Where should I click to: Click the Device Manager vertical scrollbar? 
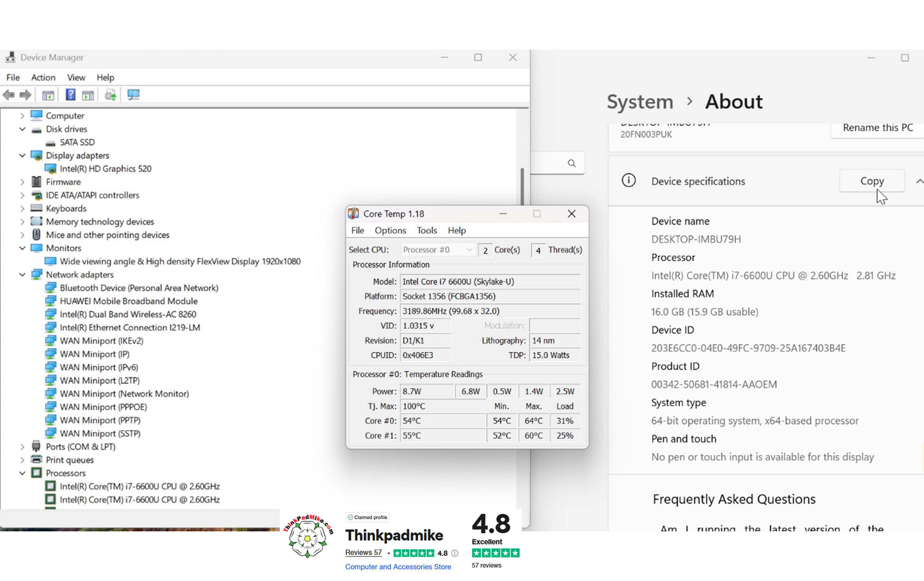pos(522,187)
